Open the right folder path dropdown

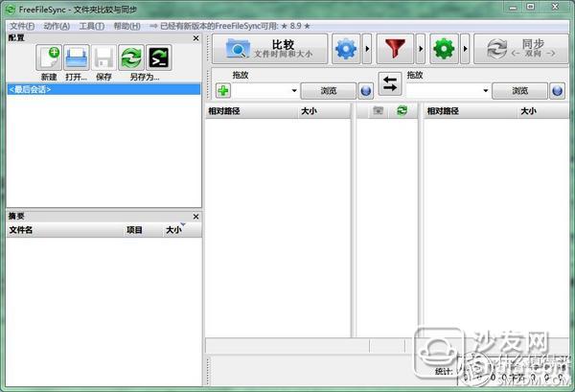point(486,91)
